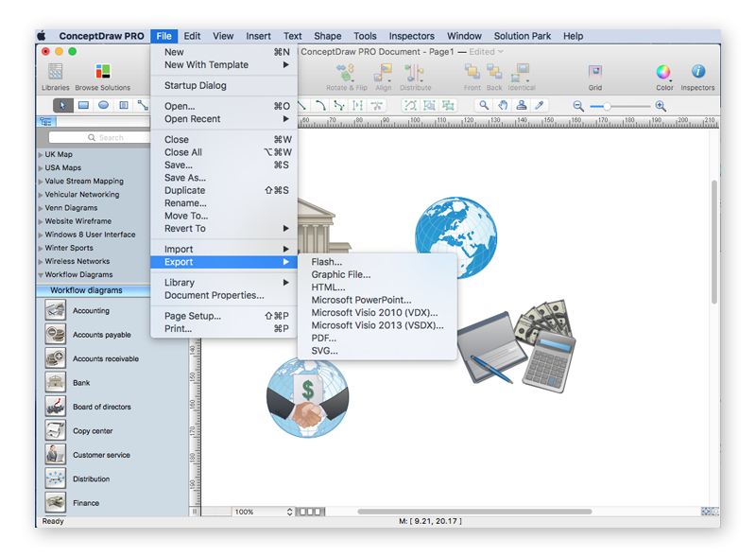
Task: Select the ellipse shape tool
Action: pos(103,106)
